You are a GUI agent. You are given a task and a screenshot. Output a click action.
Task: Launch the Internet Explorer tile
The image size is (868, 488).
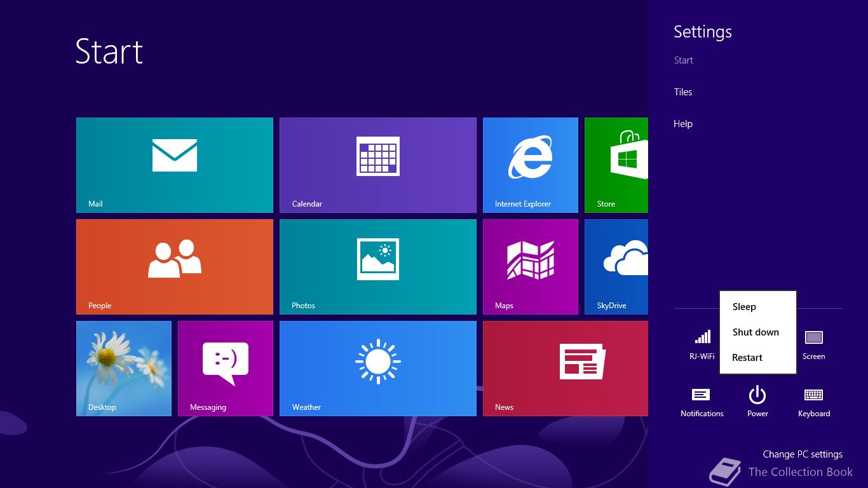point(531,165)
